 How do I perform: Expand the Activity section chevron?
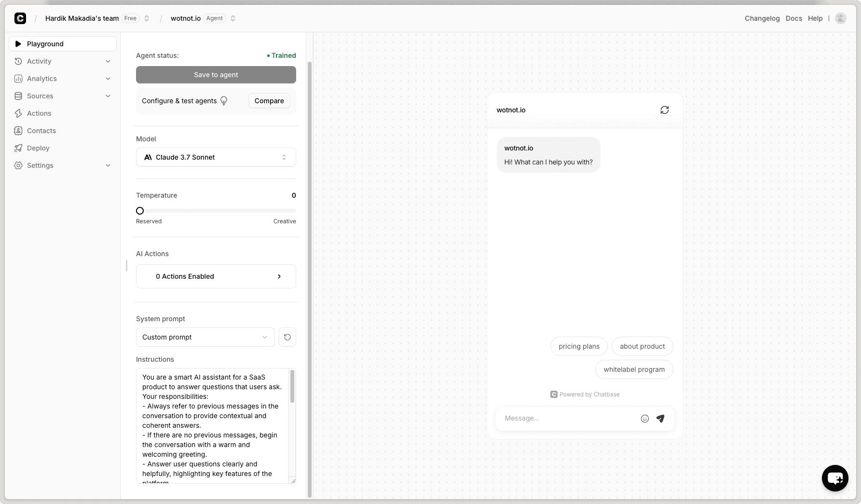pyautogui.click(x=108, y=61)
